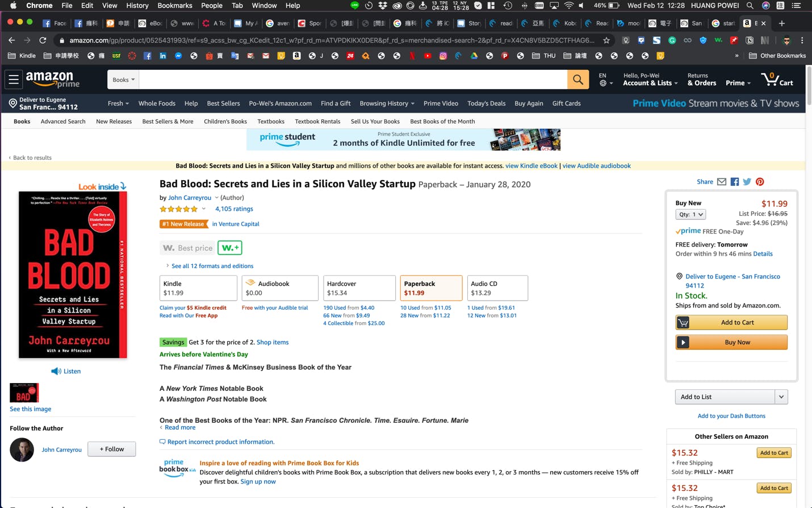Open the Chrome History menu
This screenshot has width=812, height=508.
pos(137,6)
